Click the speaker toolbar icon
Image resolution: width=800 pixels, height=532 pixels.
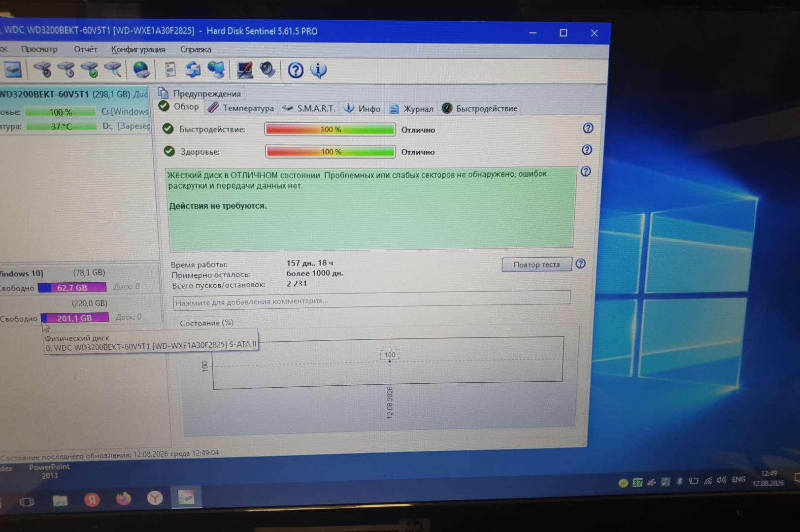pyautogui.click(x=267, y=69)
